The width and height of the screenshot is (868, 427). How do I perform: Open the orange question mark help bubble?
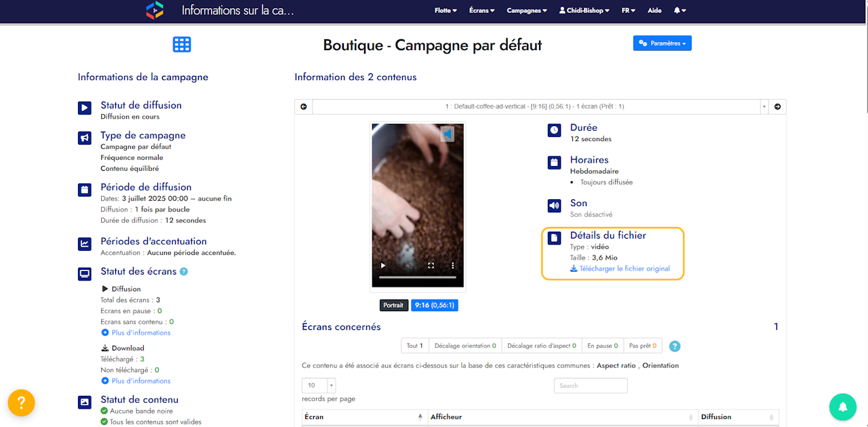pyautogui.click(x=21, y=403)
